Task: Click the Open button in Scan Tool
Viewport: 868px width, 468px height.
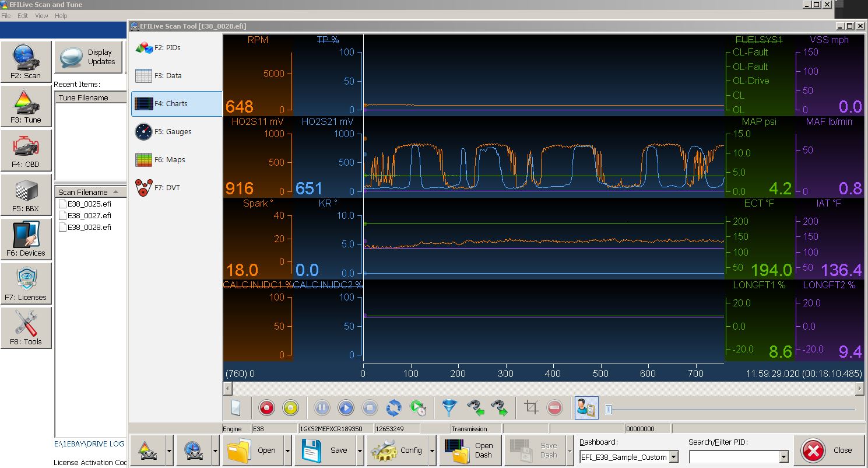Action: 252,450
